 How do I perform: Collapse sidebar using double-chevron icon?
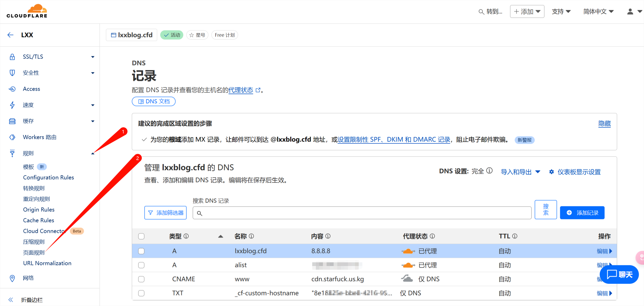(x=11, y=300)
